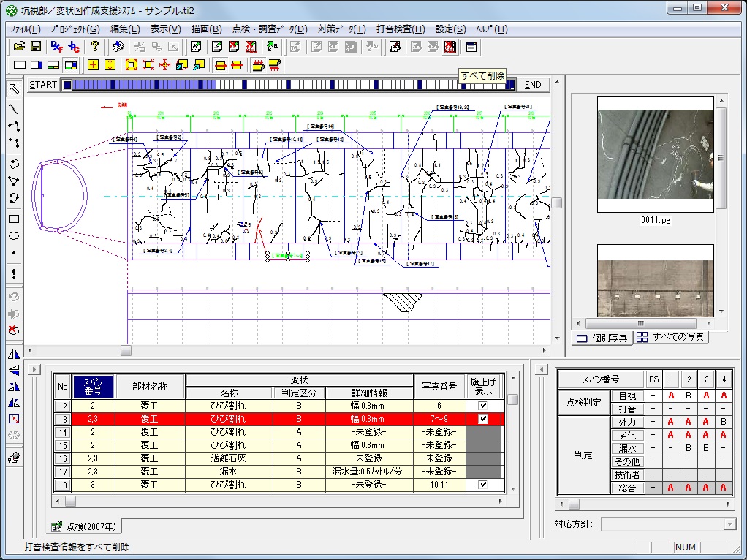Click the delete all hammering data icon

(450, 47)
